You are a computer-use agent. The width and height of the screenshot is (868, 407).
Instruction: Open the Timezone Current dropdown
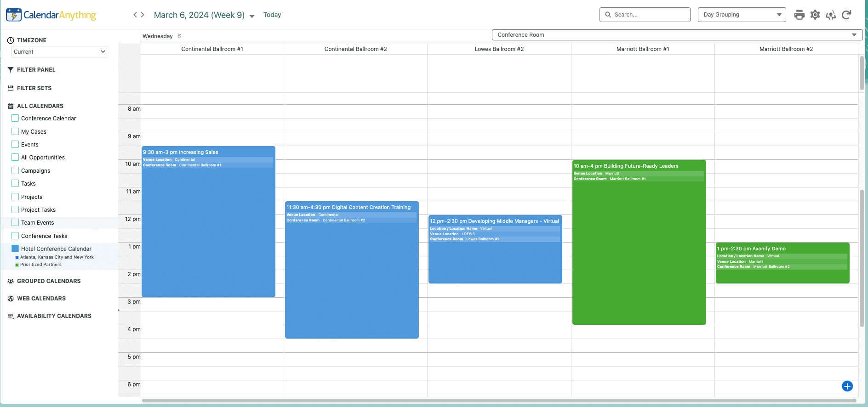59,52
